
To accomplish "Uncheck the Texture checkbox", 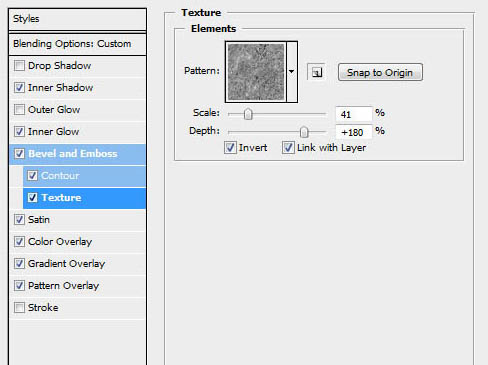I will click(x=32, y=198).
